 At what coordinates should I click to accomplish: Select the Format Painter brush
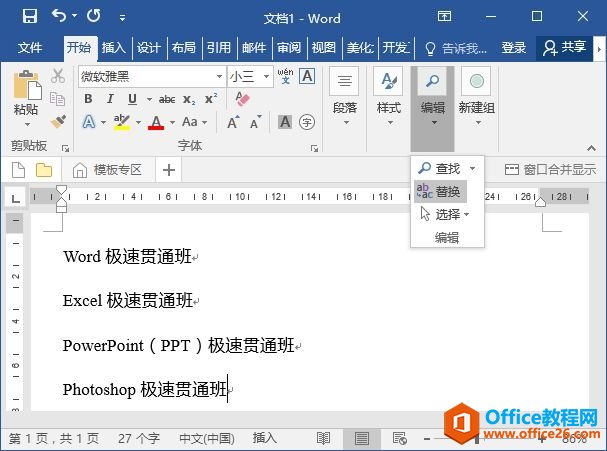(58, 122)
